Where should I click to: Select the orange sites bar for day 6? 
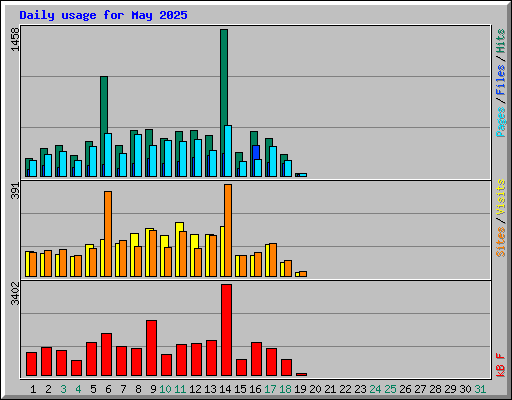[108, 234]
